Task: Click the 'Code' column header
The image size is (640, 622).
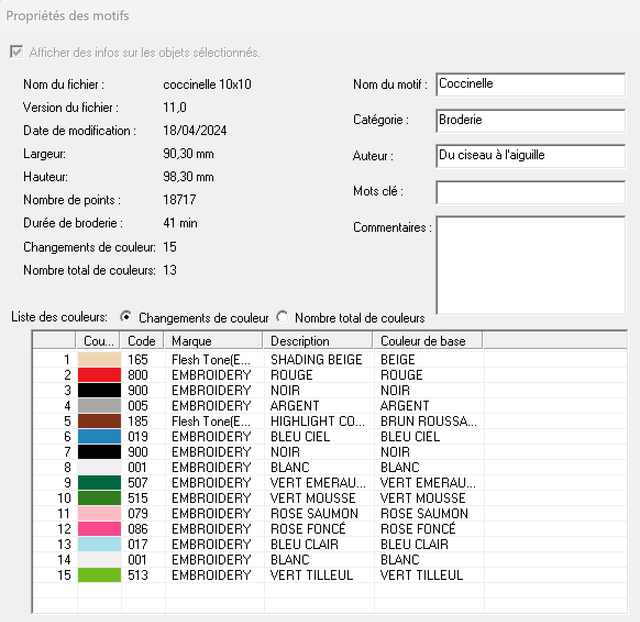Action: 142,341
